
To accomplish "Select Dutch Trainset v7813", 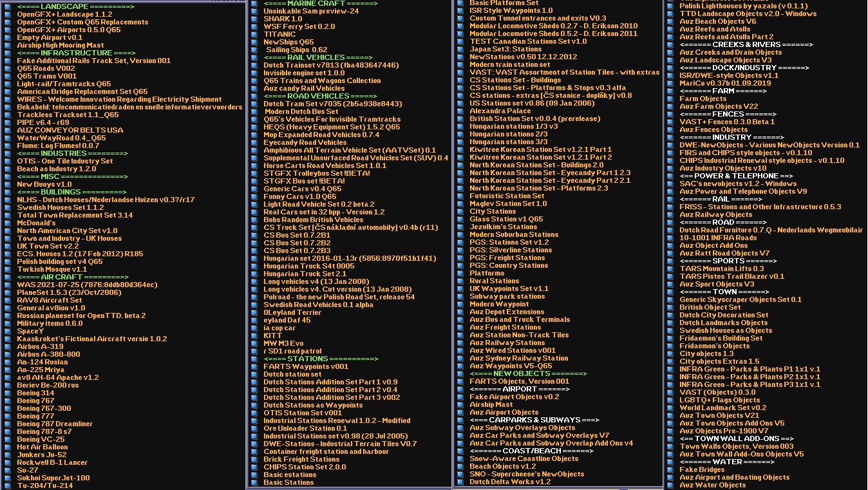I will pos(331,65).
